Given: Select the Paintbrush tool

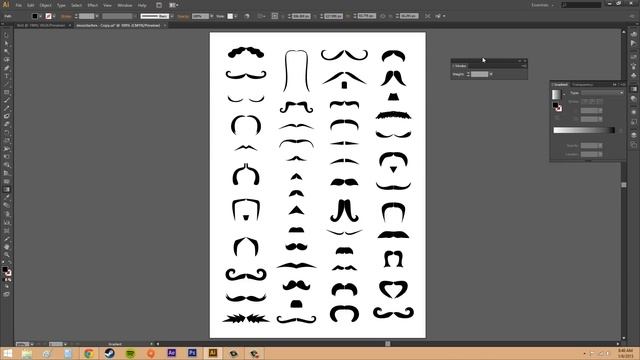Looking at the screenshot, I should click(x=6, y=100).
